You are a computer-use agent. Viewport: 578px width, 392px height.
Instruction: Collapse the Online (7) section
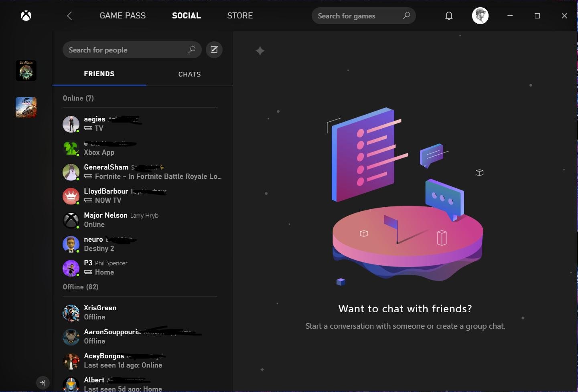(78, 98)
